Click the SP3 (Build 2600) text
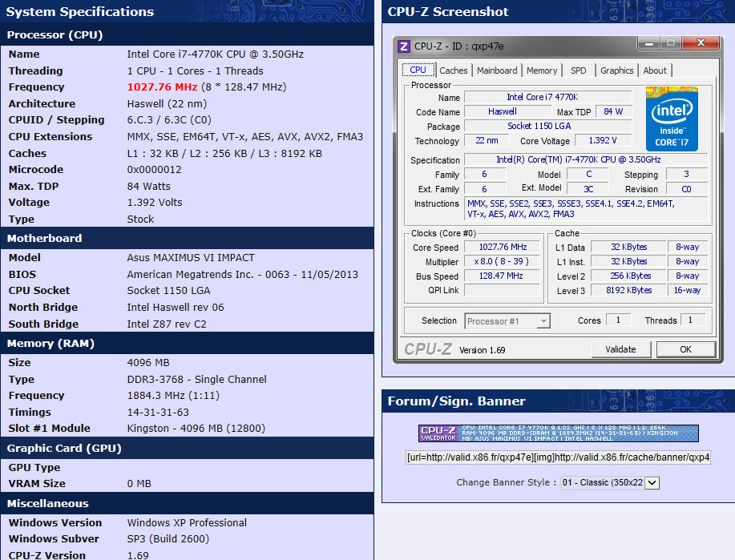 click(168, 539)
